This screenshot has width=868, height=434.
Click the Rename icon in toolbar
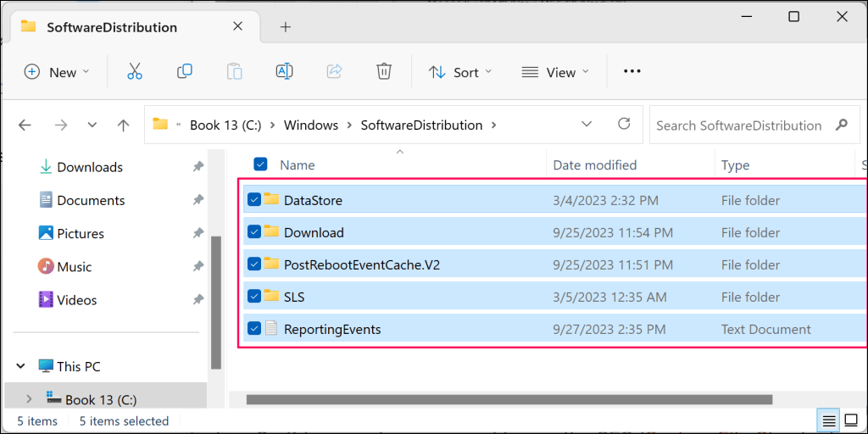284,71
